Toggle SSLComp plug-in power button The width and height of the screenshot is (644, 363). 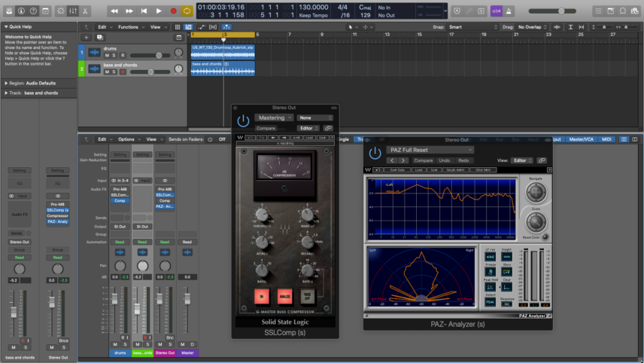click(x=243, y=120)
